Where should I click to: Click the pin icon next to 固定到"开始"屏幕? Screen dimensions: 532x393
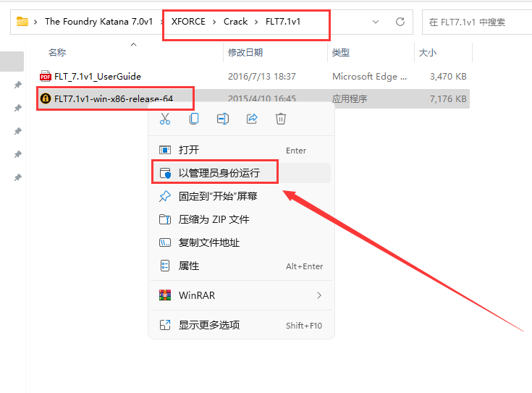pos(165,196)
